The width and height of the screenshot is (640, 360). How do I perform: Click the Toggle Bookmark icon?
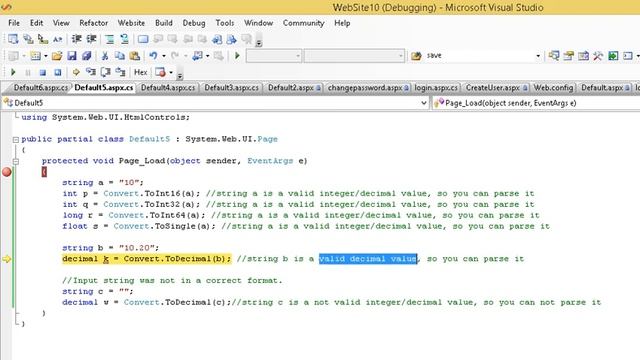pos(143,39)
